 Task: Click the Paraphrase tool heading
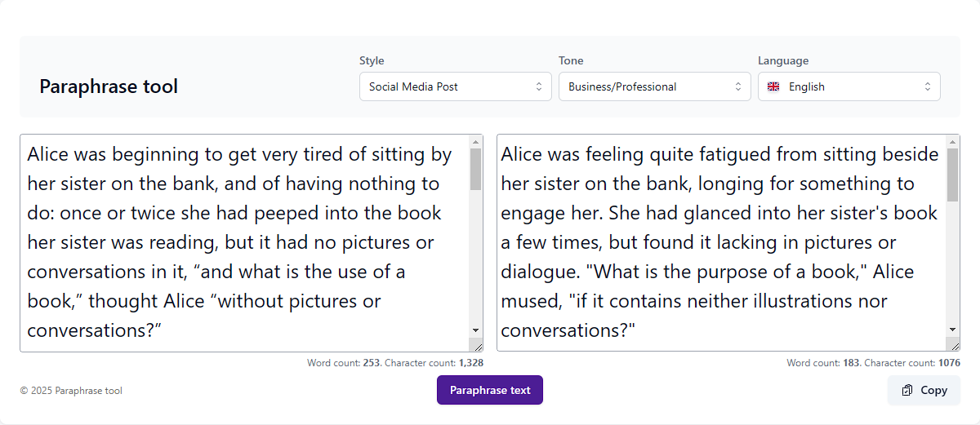[109, 86]
